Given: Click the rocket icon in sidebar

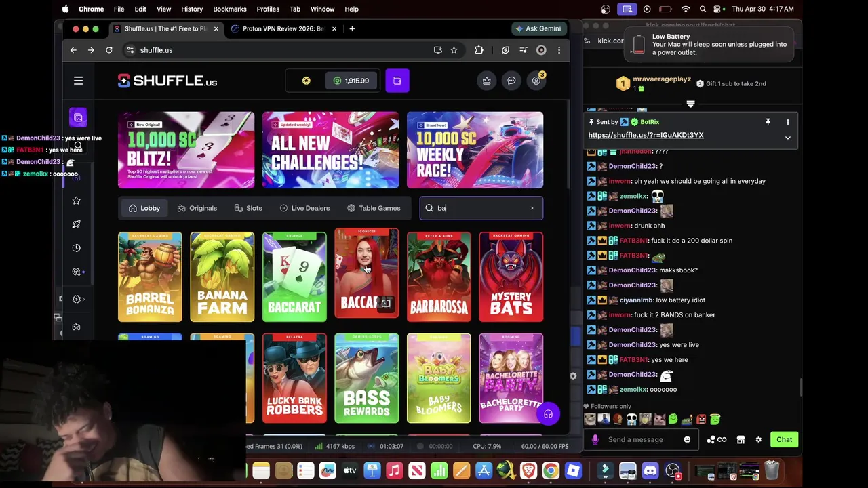Looking at the screenshot, I should coord(77,224).
